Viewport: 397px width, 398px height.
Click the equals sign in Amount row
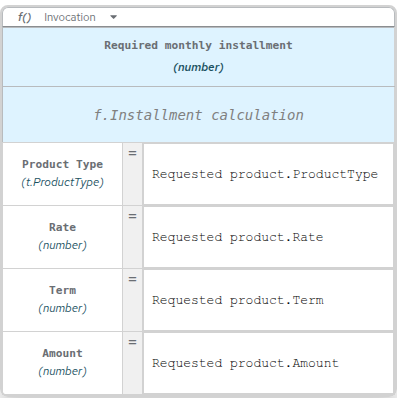(x=133, y=342)
